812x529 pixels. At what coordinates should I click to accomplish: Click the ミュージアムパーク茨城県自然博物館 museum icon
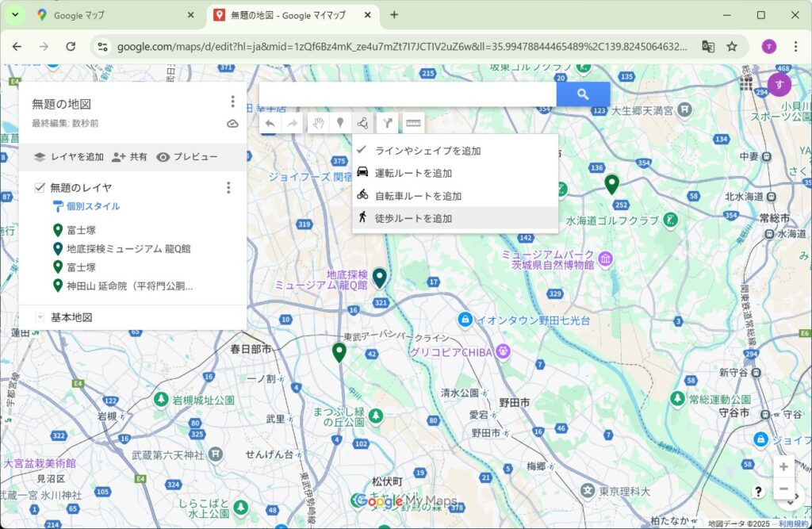605,258
